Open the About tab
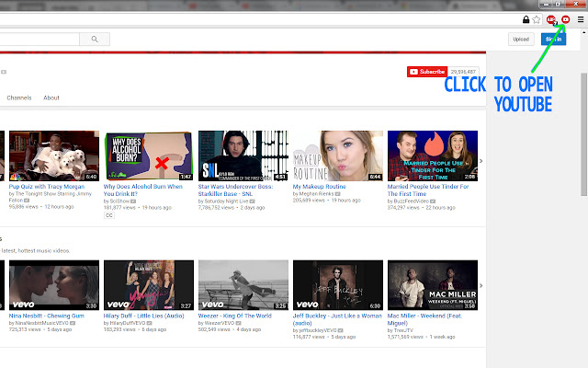This screenshot has width=588, height=368. 51,98
